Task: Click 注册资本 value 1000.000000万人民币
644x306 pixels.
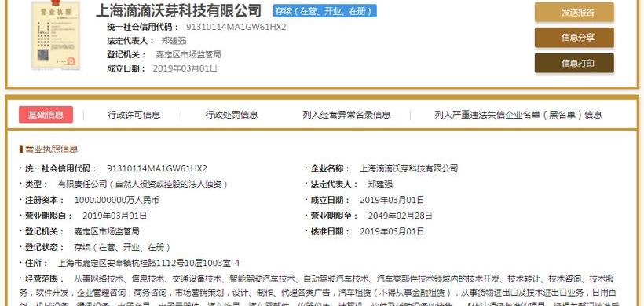Action: 116,201
